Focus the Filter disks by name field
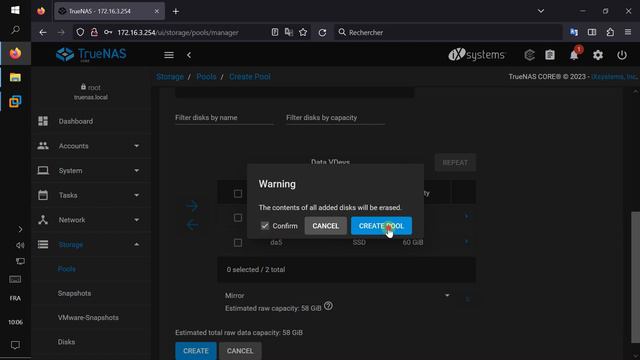 [224, 118]
